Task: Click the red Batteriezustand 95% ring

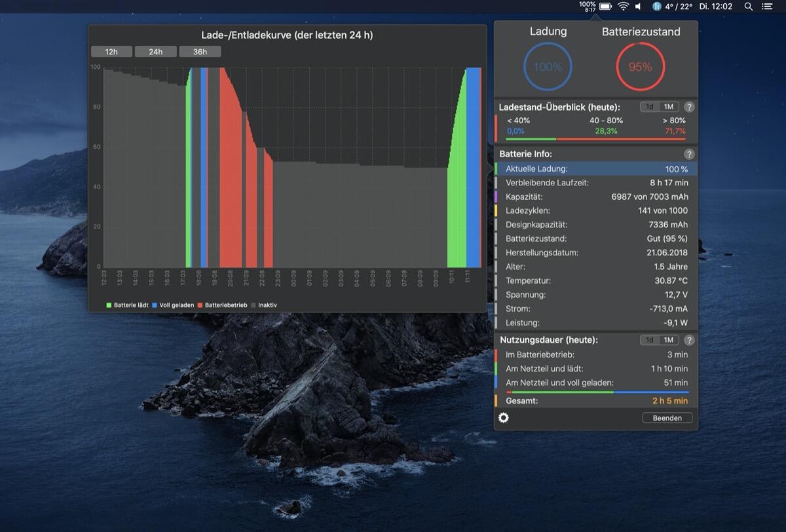Action: (640, 67)
